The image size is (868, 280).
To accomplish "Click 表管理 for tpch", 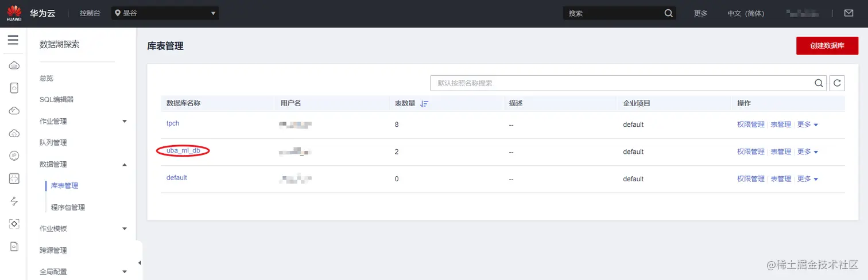I will [x=781, y=125].
